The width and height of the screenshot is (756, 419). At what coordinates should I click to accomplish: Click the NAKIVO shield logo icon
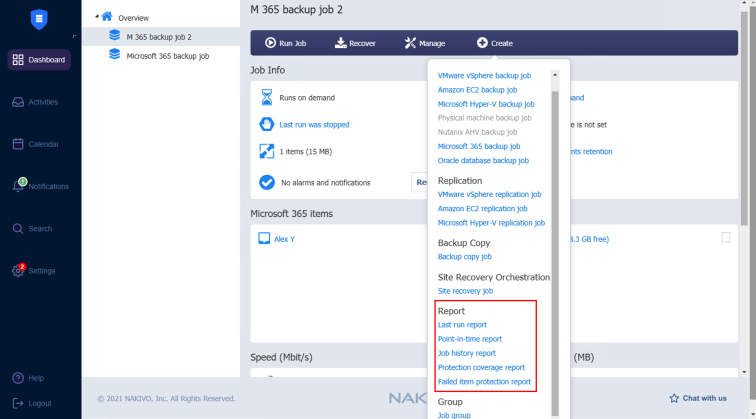tap(39, 17)
